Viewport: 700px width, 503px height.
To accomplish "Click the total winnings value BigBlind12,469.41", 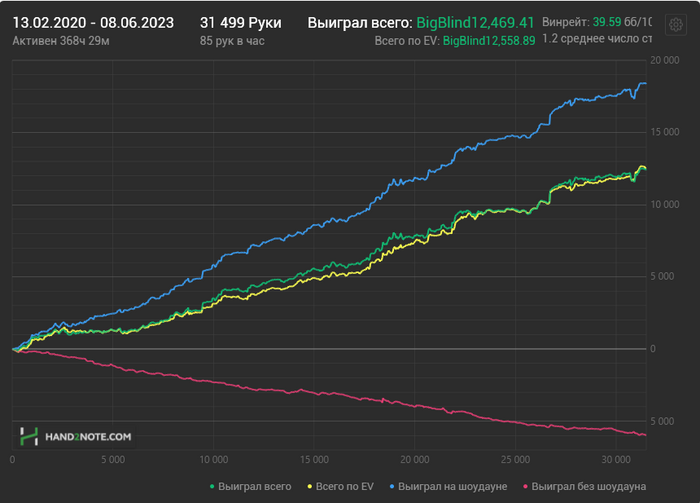I will coord(475,23).
